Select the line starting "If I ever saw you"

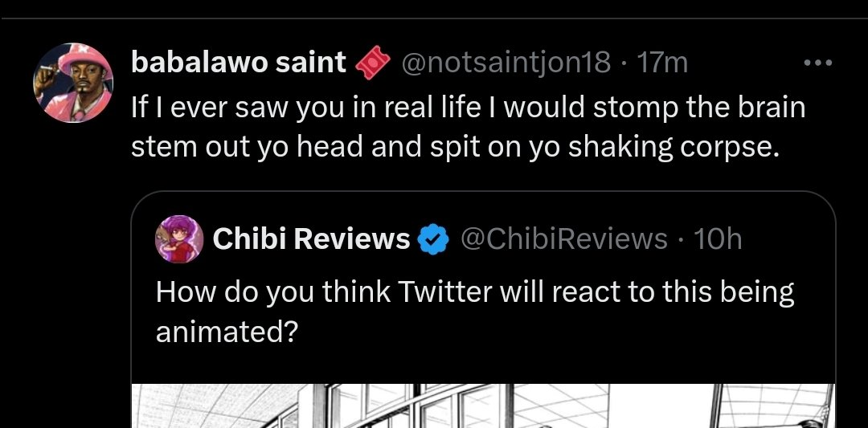[x=469, y=107]
